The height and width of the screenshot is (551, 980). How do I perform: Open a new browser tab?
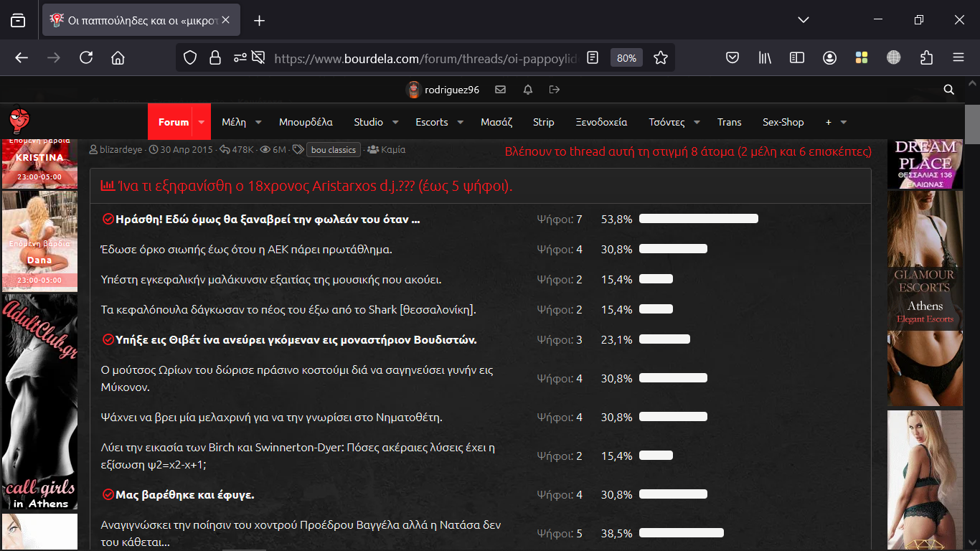(x=260, y=21)
